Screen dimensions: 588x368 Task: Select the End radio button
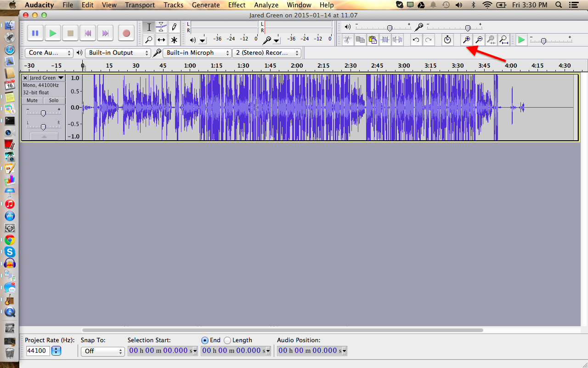205,340
